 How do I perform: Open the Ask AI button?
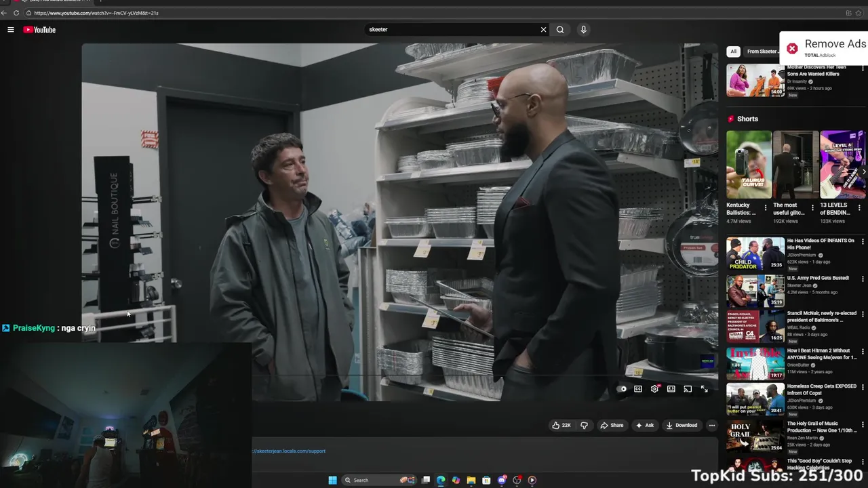point(645,426)
